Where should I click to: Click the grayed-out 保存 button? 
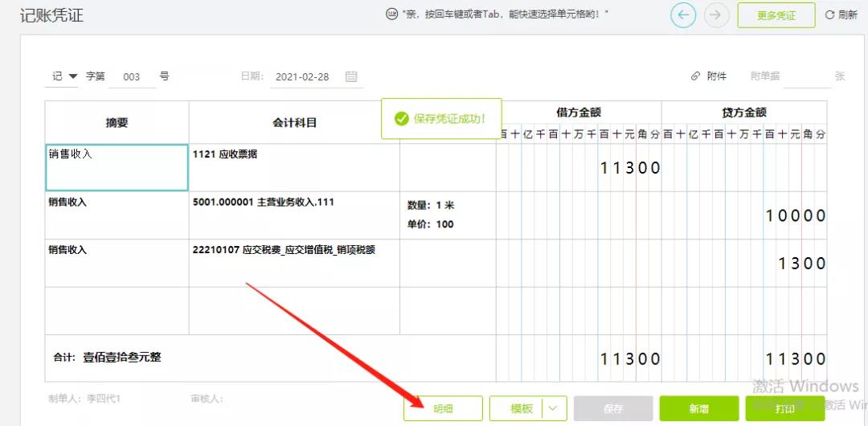tap(612, 408)
